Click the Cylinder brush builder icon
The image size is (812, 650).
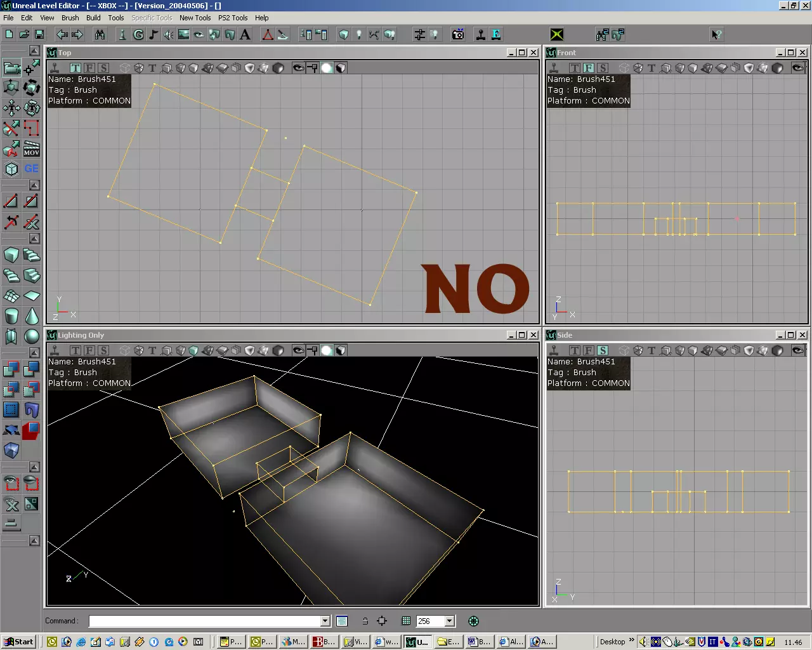pos(11,316)
